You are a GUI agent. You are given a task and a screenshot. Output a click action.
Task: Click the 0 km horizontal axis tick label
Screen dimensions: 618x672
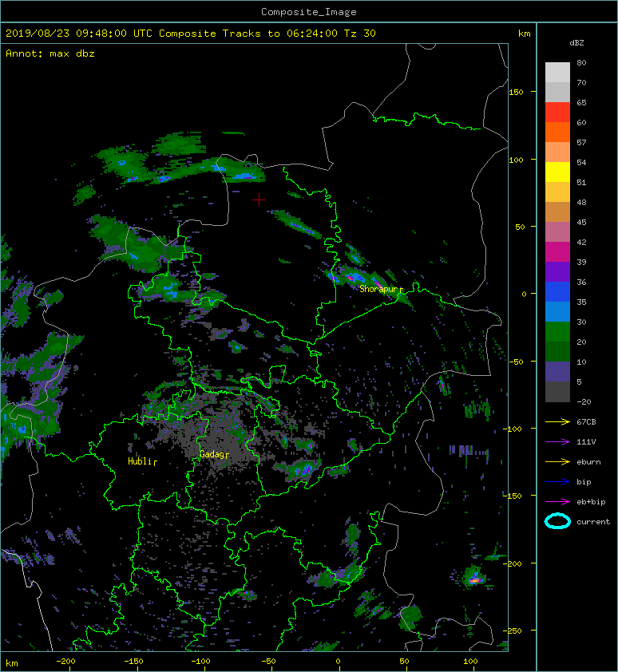(338, 662)
